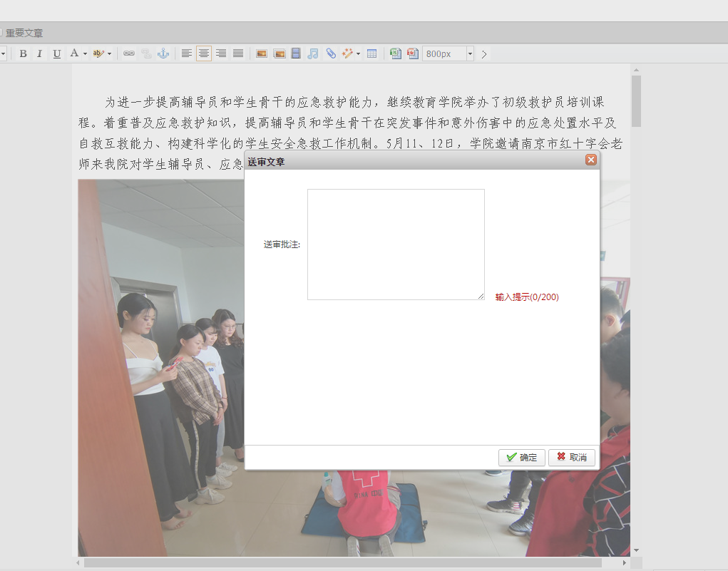Toggle italic text formatting
The image size is (728, 571).
[40, 54]
